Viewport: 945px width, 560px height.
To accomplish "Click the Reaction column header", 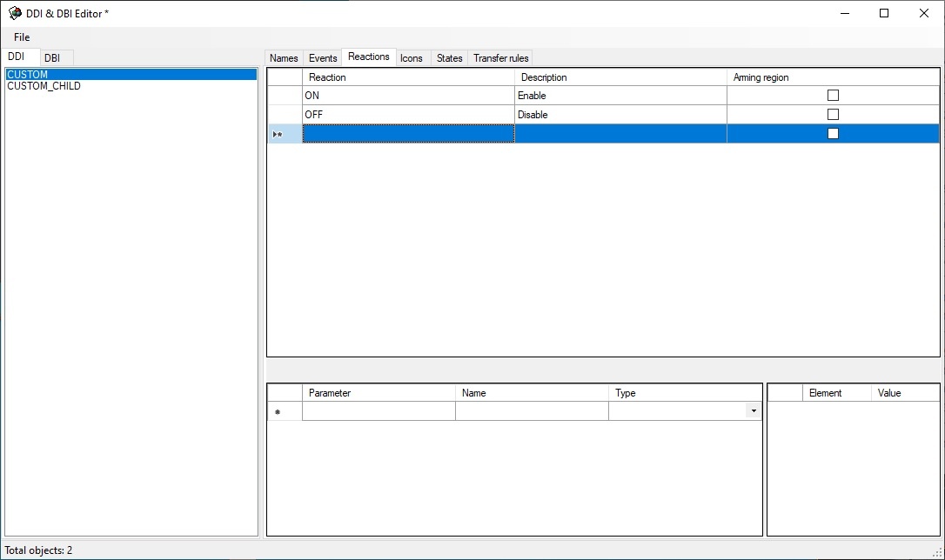I will pyautogui.click(x=407, y=77).
